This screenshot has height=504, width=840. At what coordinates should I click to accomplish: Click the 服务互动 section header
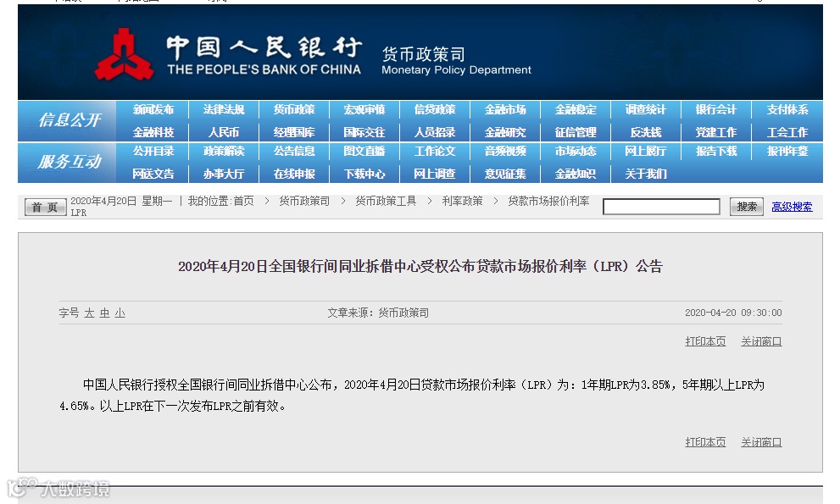pyautogui.click(x=69, y=161)
